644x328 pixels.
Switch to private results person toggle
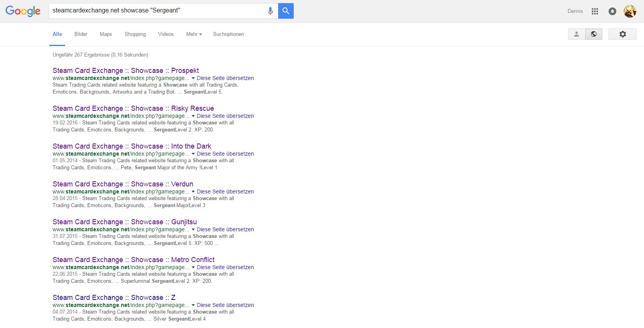577,34
